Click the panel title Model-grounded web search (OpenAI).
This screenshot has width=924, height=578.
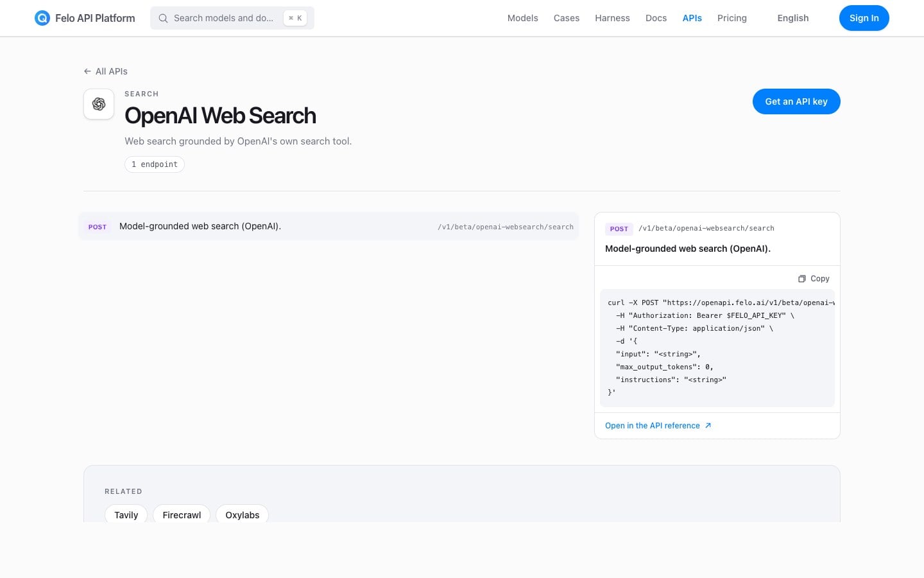688,249
